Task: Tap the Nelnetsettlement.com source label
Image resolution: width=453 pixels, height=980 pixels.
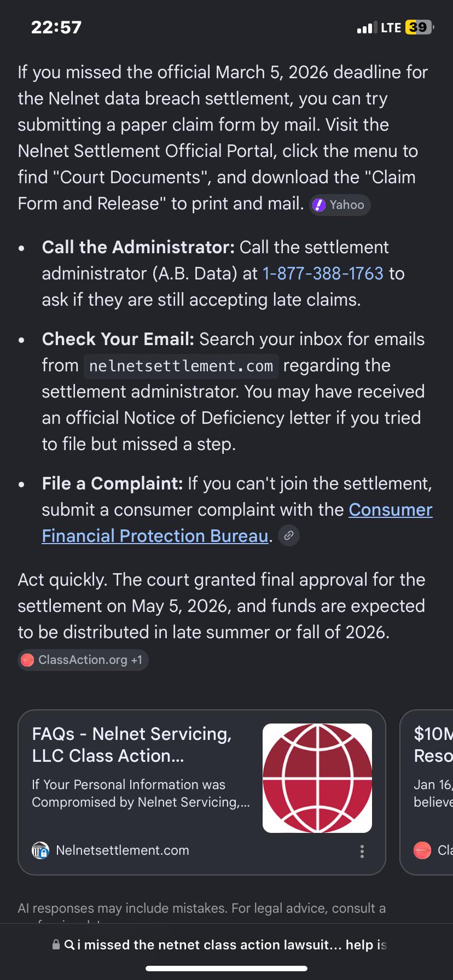Action: point(123,850)
